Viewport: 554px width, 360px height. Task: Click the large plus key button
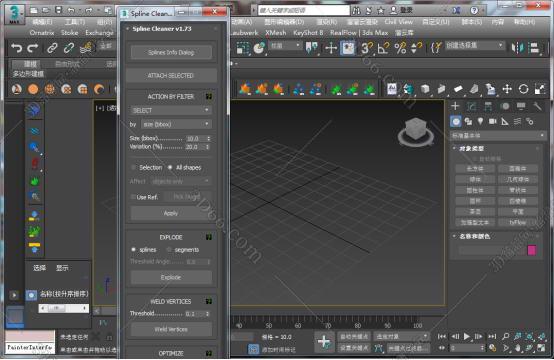click(324, 342)
